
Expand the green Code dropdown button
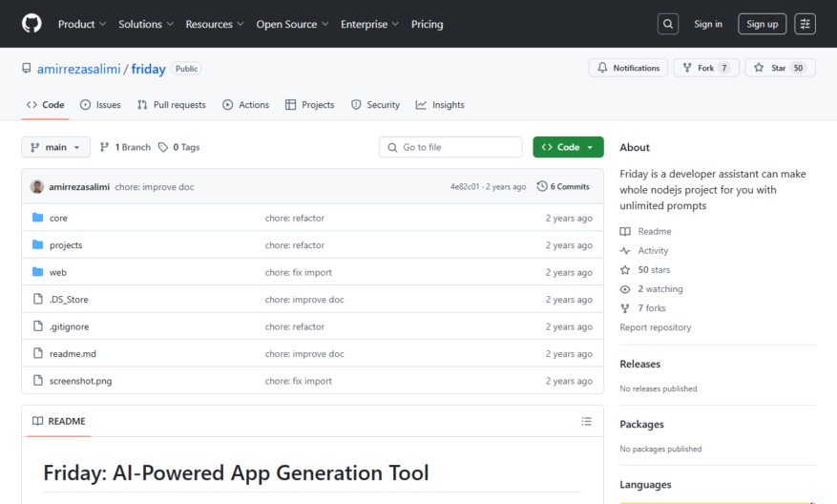pos(568,147)
